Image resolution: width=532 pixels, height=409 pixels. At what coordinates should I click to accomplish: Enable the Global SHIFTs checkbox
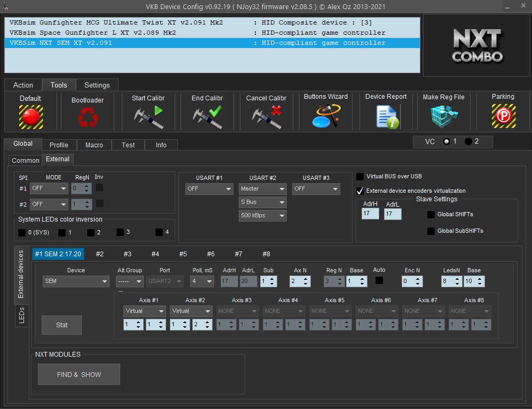431,215
